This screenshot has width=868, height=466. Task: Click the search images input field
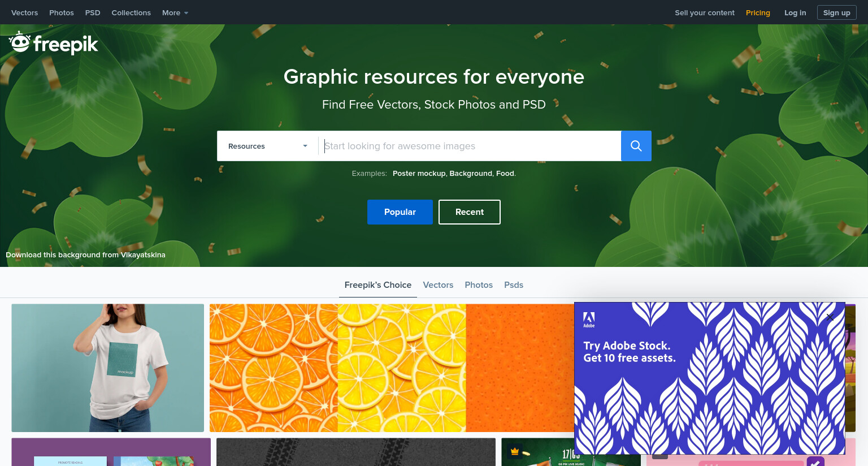470,146
